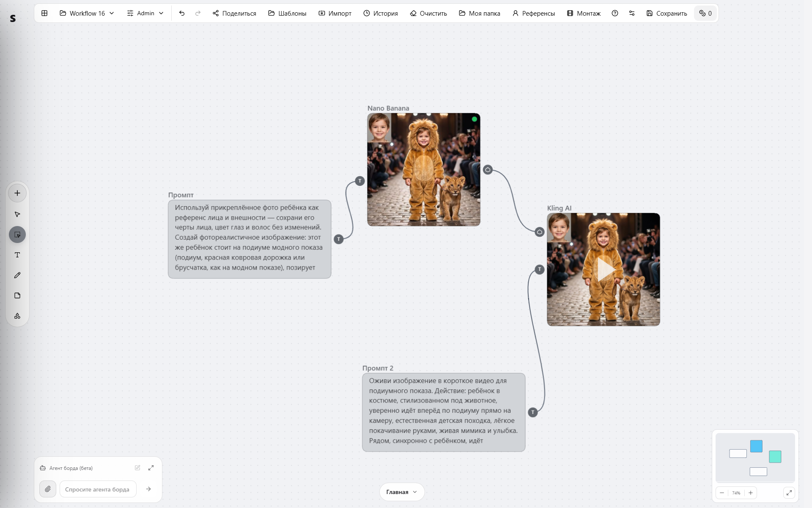The width and height of the screenshot is (812, 508).
Task: Click the T port on Nano Banana node
Action: coord(360,181)
